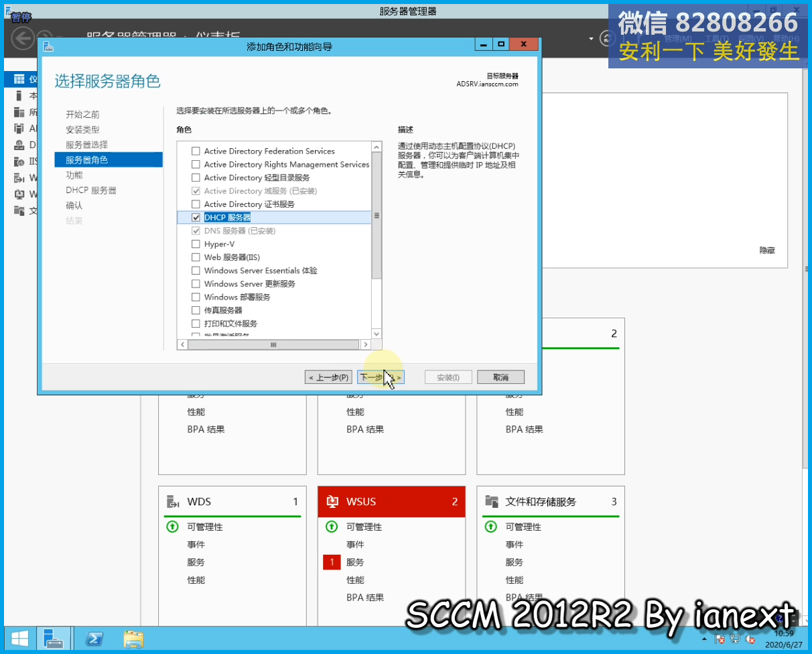Open the Windows Start button
812x654 pixels.
click(19, 639)
